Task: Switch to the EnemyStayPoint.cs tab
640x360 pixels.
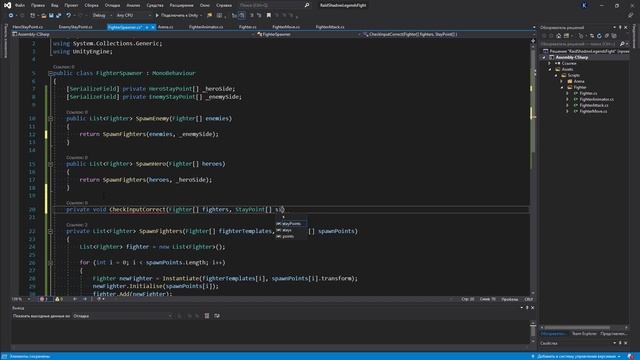Action: [x=75, y=27]
